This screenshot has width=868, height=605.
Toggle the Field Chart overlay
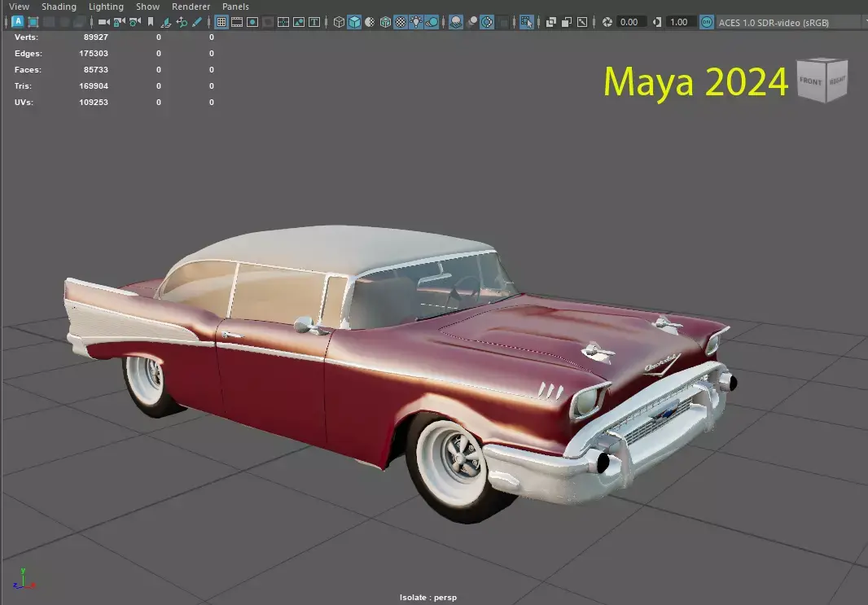283,22
